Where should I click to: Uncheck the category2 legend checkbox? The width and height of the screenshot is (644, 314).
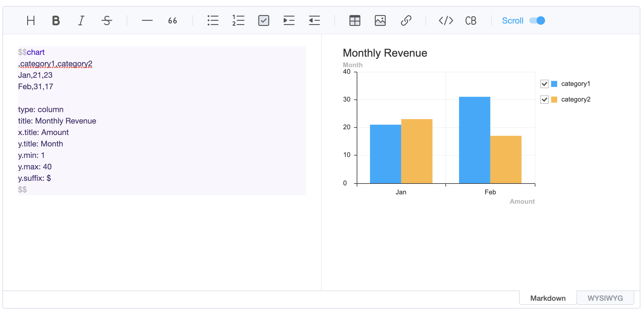click(544, 99)
